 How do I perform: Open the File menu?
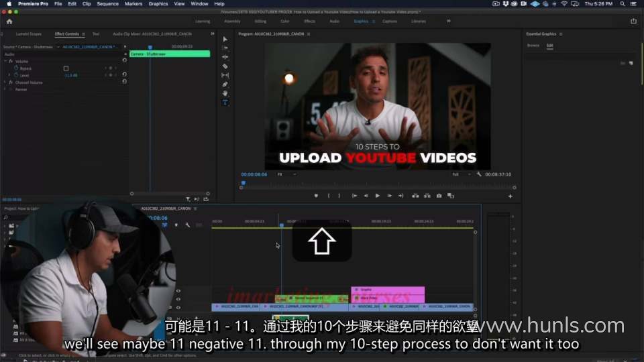click(58, 4)
